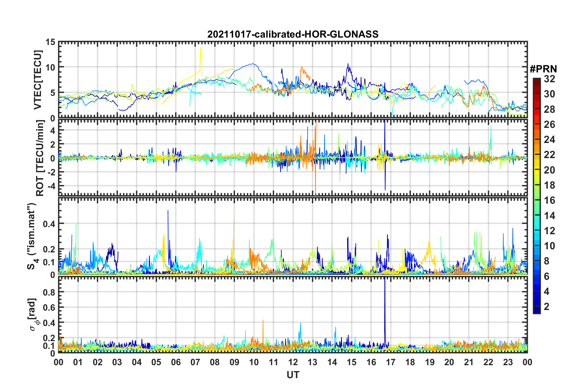Select colorbar tick label 16
This screenshot has width=586, height=392.
549,200
